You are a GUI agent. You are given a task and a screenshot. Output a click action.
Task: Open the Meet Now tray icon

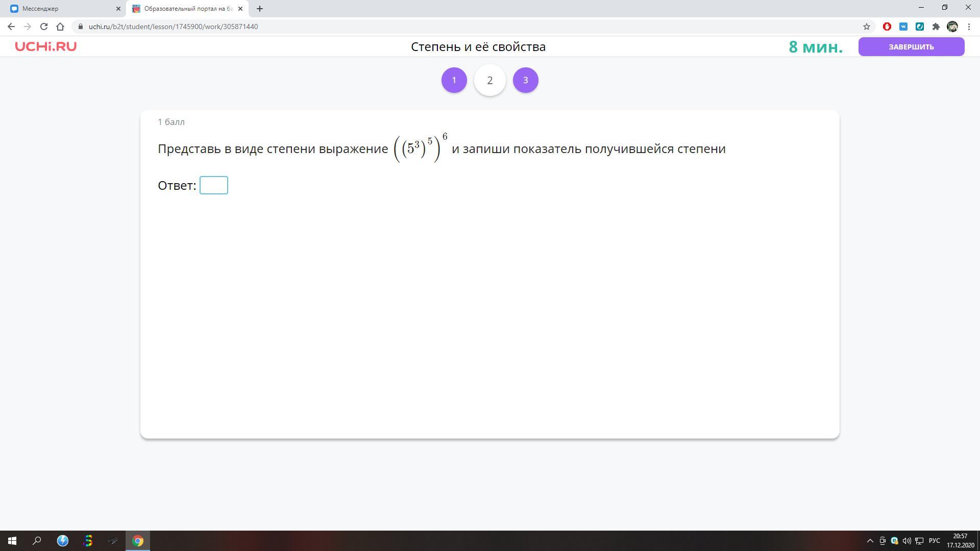pos(883,541)
